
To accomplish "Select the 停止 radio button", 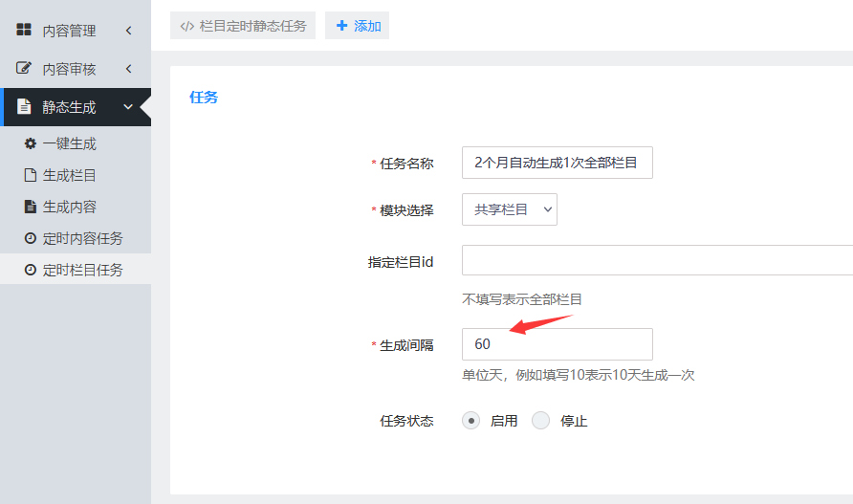I will [540, 421].
